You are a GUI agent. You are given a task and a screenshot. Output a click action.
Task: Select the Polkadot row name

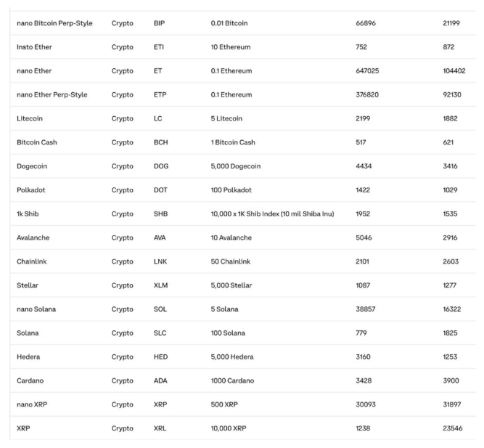pyautogui.click(x=31, y=190)
